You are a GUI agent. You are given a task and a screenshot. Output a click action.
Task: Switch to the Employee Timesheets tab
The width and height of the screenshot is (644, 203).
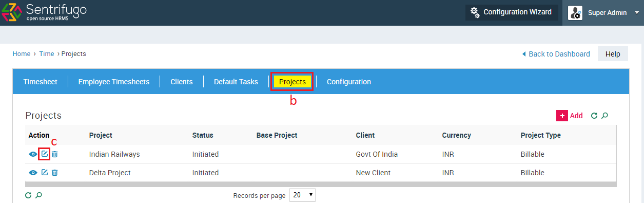(x=114, y=82)
